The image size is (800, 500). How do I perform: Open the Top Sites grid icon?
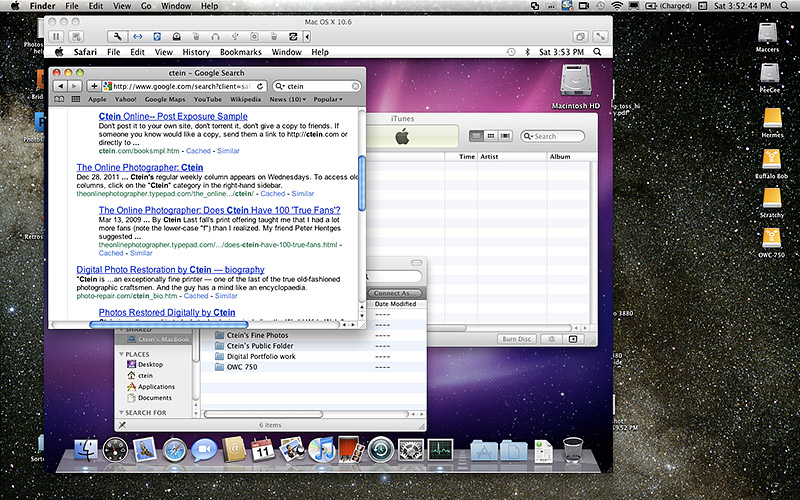click(x=75, y=100)
